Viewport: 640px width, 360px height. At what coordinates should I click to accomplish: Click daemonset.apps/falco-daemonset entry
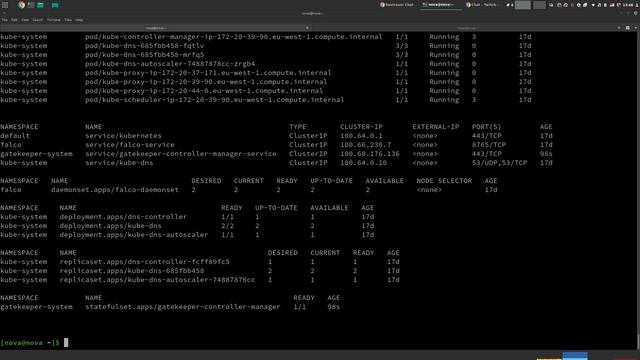pyautogui.click(x=115, y=190)
